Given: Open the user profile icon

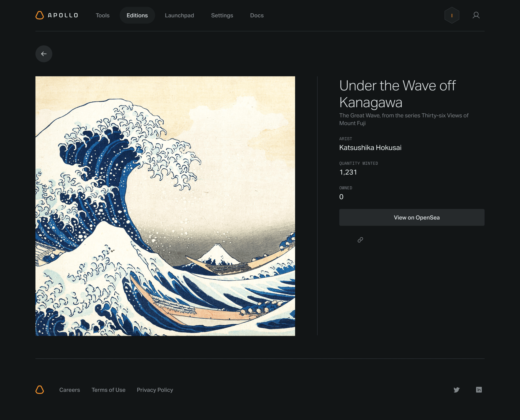Looking at the screenshot, I should (476, 15).
